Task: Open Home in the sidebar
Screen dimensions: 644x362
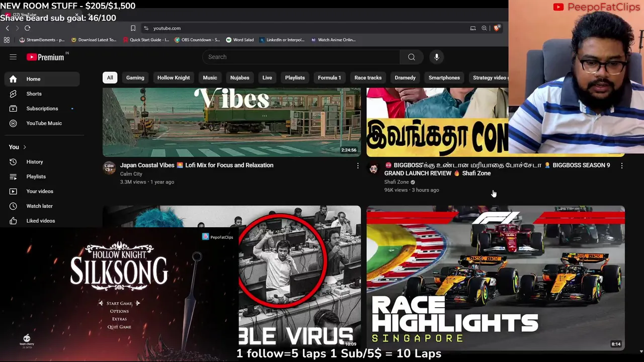Action: click(42, 79)
